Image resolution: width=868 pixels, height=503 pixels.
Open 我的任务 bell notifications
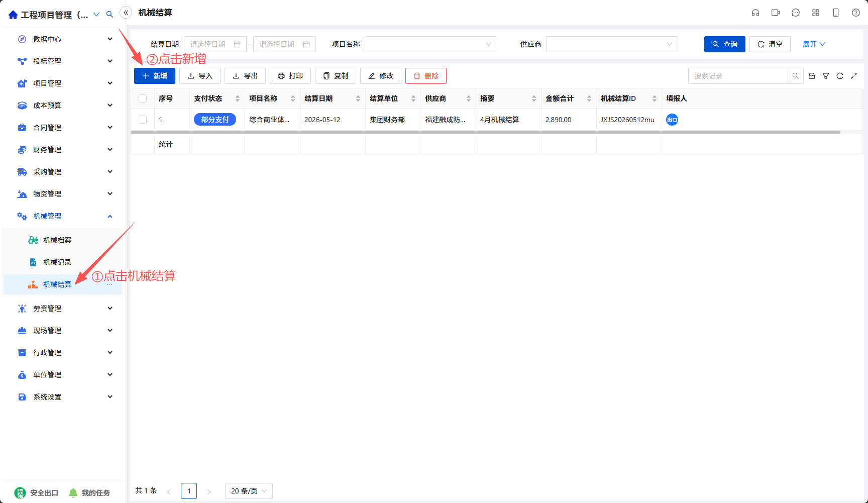click(x=73, y=492)
